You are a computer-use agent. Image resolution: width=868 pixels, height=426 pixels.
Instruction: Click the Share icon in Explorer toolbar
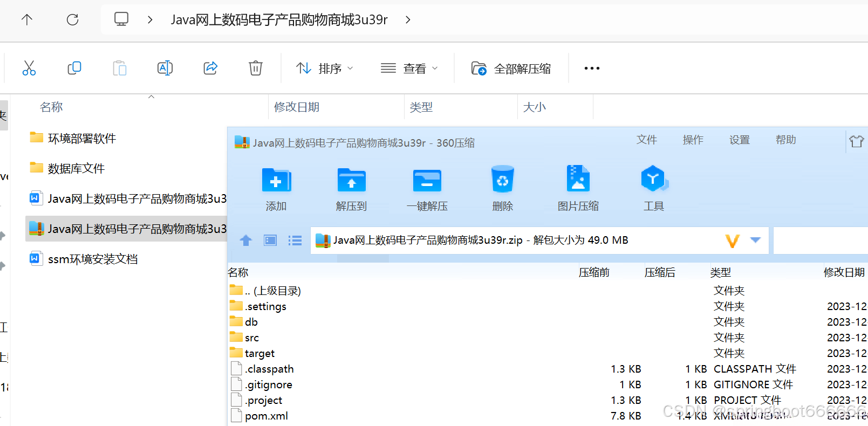(x=210, y=68)
